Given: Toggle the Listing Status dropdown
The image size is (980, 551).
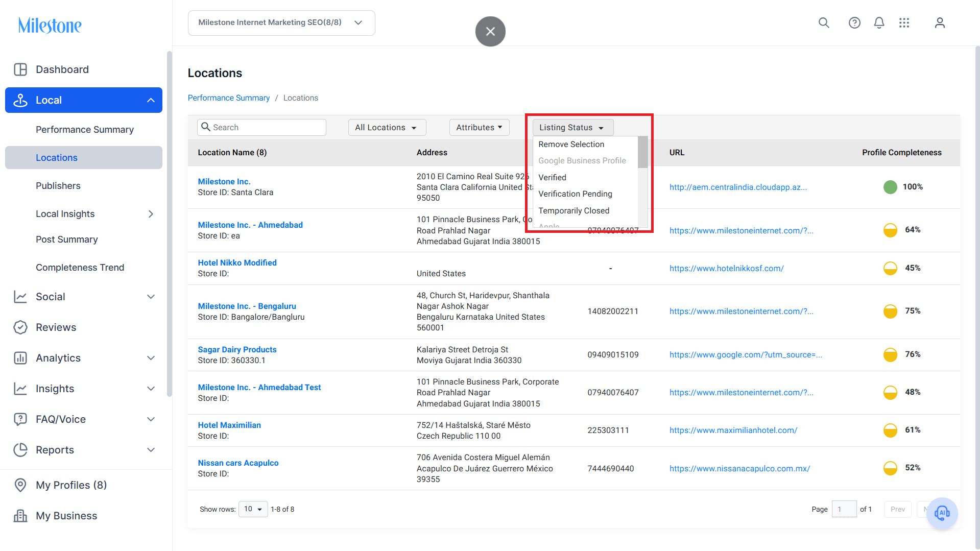Looking at the screenshot, I should pyautogui.click(x=572, y=127).
